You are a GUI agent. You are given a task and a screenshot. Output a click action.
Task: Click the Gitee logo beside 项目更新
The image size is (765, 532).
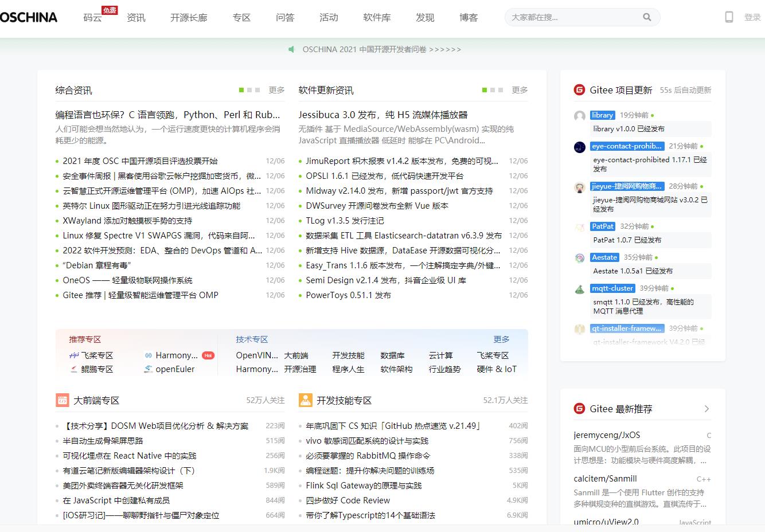click(579, 90)
